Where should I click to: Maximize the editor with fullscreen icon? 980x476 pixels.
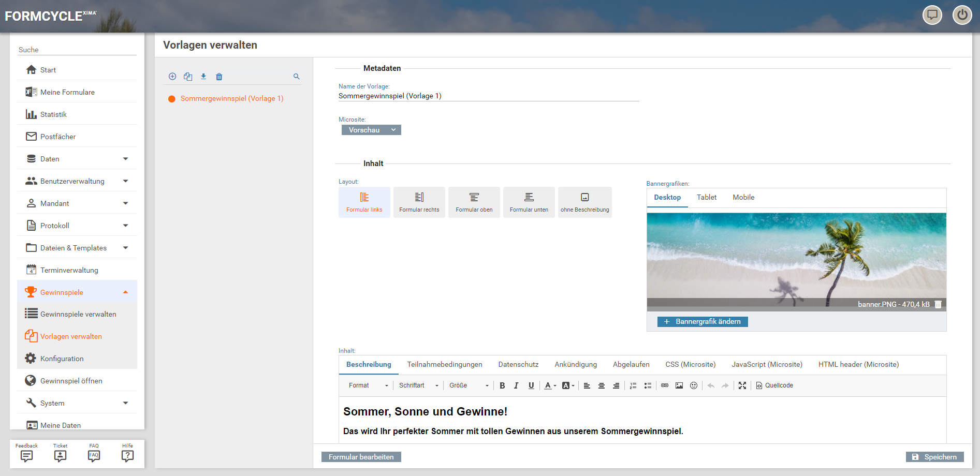(742, 385)
